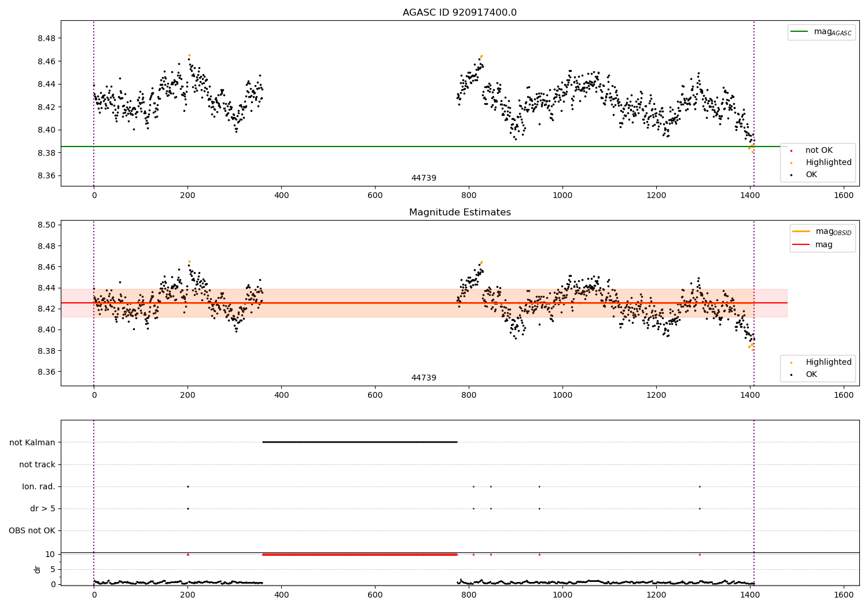
Task: Click the '44739' label in Magnitude Estimates panel
Action: coord(424,378)
